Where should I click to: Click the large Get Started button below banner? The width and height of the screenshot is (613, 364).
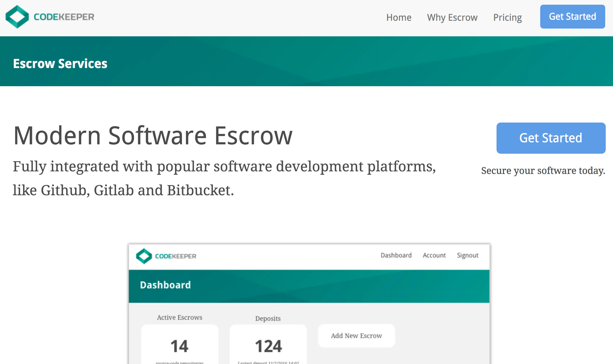click(x=551, y=138)
